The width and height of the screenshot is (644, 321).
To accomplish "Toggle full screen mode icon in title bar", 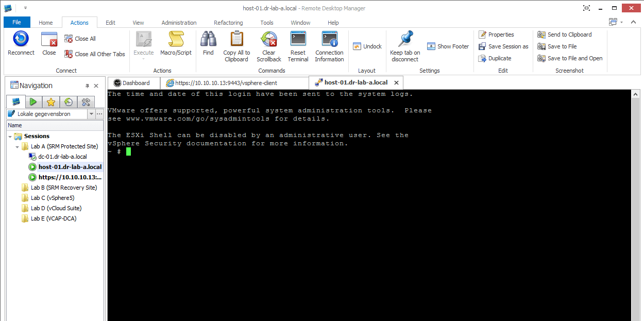I will (586, 8).
